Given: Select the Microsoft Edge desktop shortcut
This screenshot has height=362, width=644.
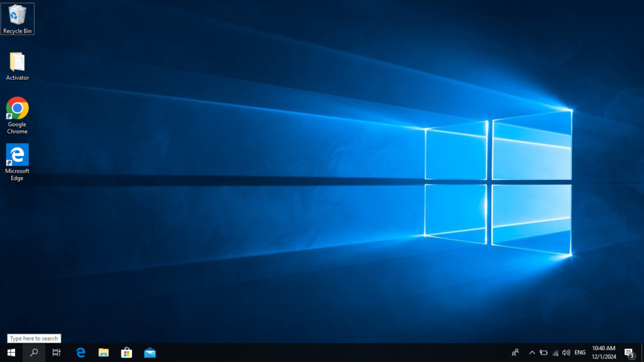Looking at the screenshot, I should (17, 162).
